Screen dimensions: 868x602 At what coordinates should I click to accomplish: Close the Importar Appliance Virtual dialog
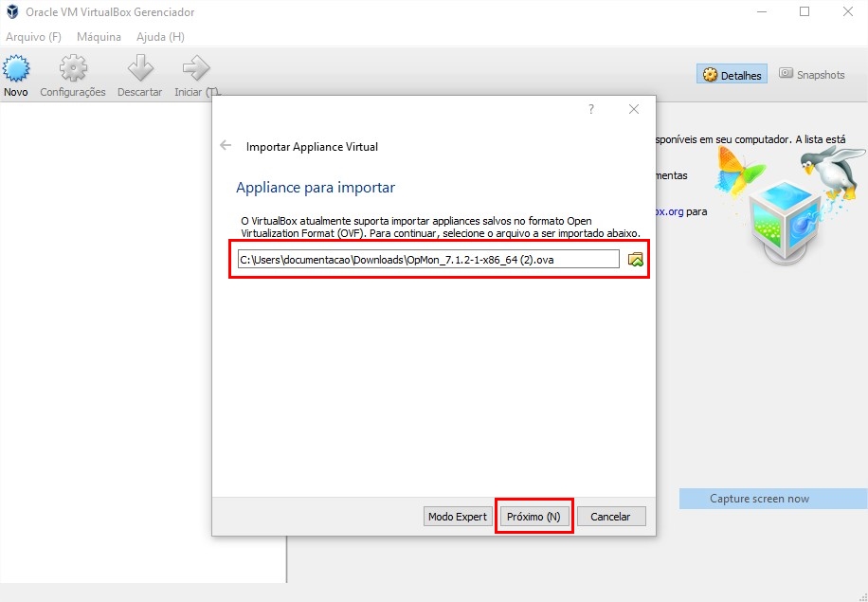click(x=634, y=110)
